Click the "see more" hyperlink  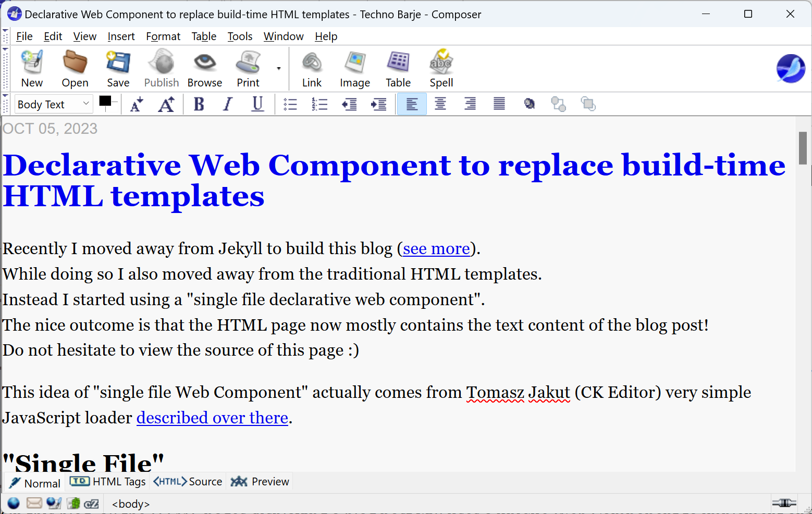[x=436, y=249]
